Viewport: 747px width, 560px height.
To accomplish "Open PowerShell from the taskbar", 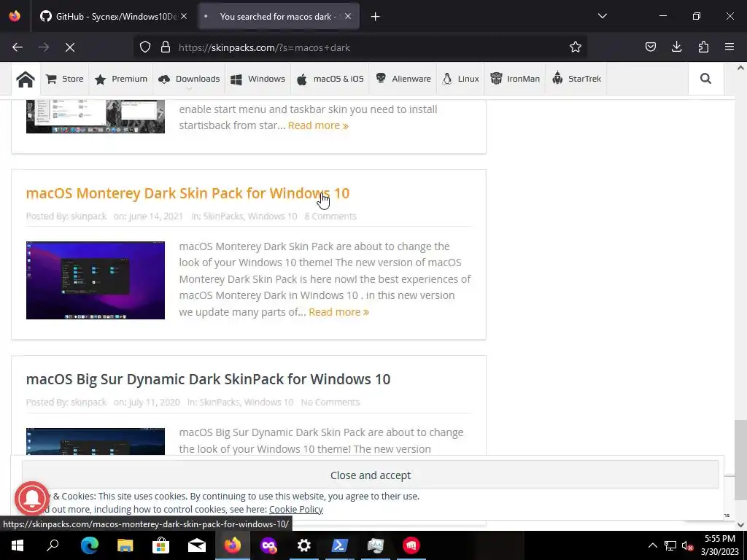I will pos(340,545).
